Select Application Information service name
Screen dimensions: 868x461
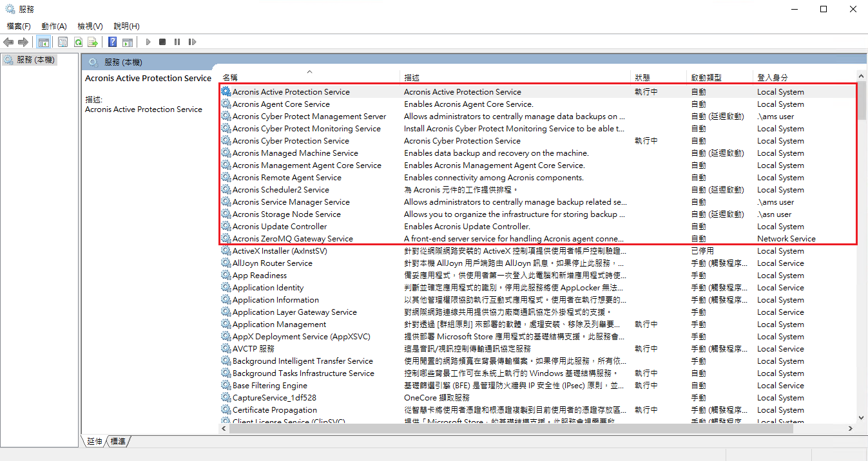(x=276, y=300)
